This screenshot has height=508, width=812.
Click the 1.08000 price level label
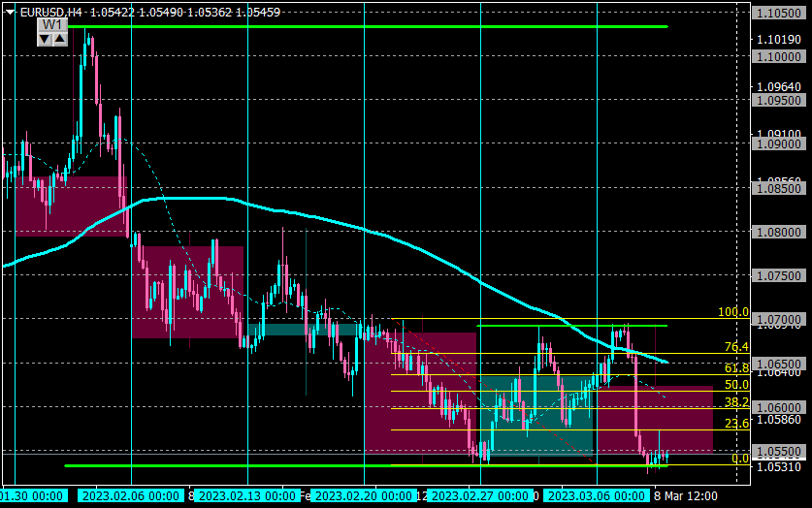point(779,232)
